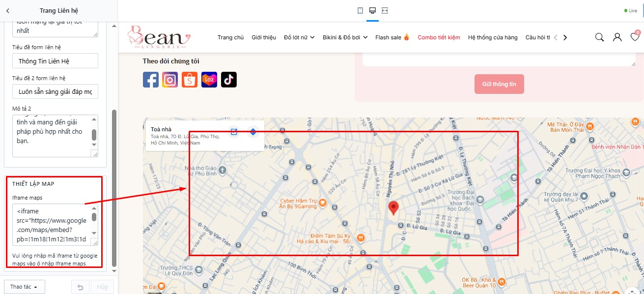Open the wishlist heart icon

[x=635, y=37]
